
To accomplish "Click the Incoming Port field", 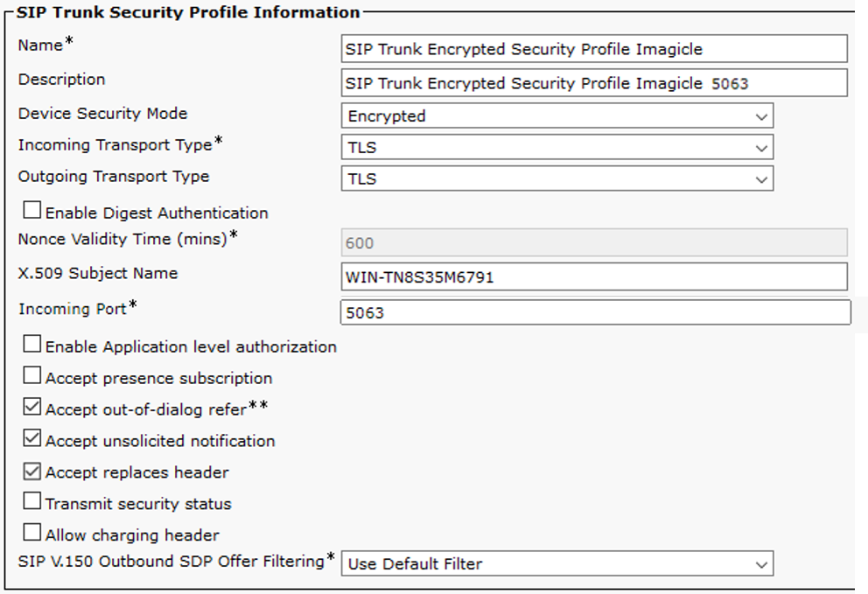I will [594, 313].
